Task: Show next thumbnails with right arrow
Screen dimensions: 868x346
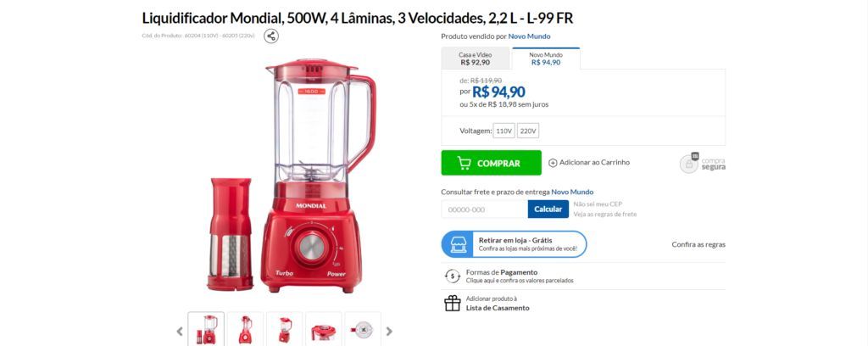Action: point(389,332)
